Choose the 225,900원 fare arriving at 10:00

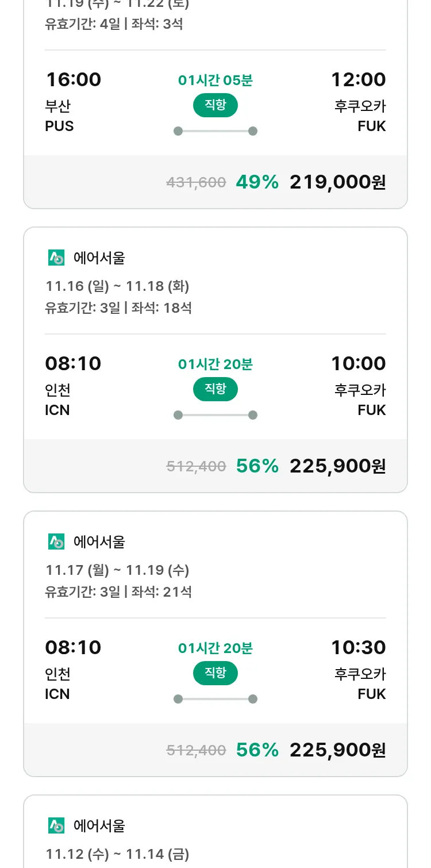point(337,466)
